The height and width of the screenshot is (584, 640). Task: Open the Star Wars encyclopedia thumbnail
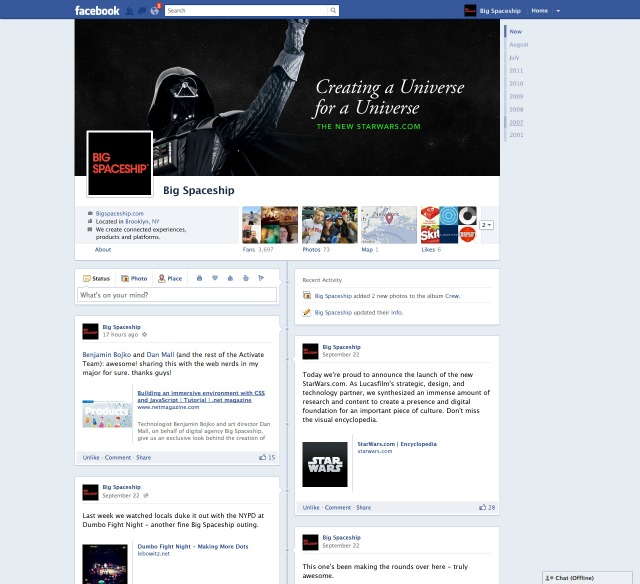click(x=324, y=464)
